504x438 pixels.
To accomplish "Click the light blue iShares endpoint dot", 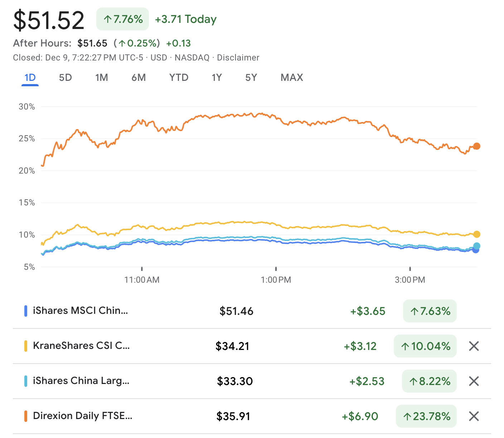I will 477,246.
